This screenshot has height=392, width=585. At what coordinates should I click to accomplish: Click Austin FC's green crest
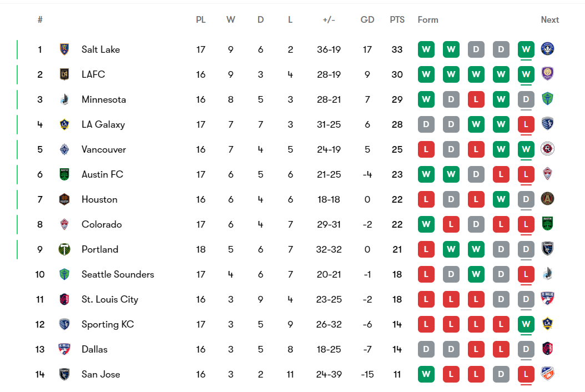[x=64, y=174]
